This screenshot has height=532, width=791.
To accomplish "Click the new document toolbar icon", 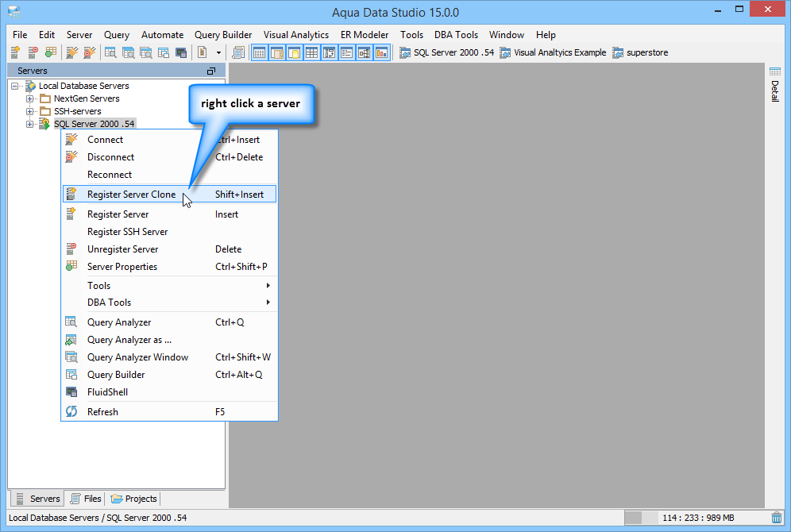I will [203, 52].
